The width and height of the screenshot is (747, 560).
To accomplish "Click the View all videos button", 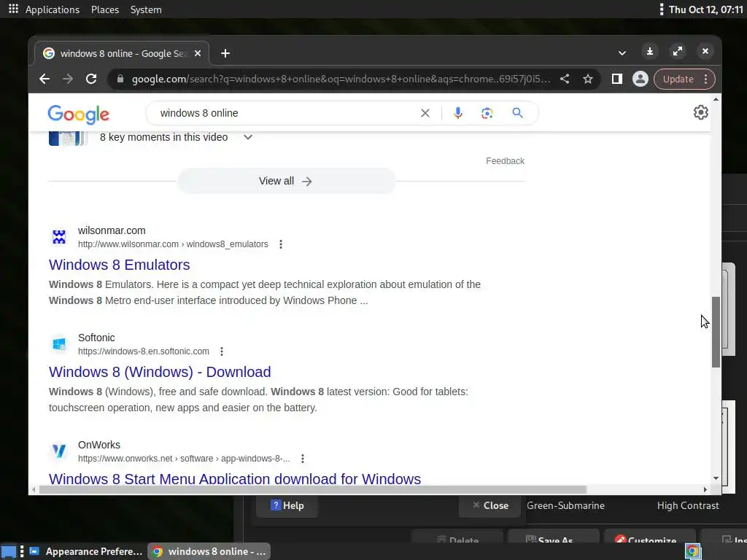I will pos(286,181).
